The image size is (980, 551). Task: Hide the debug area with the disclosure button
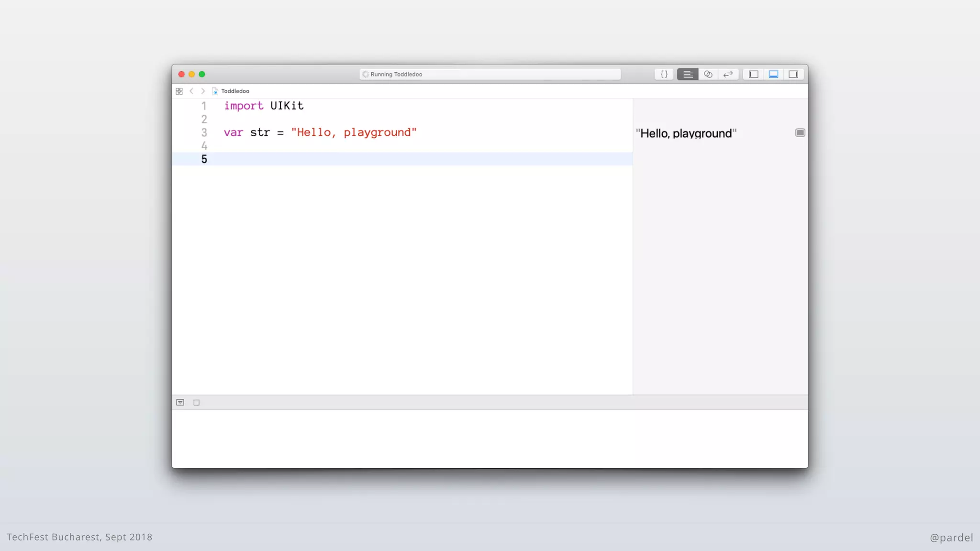coord(180,402)
